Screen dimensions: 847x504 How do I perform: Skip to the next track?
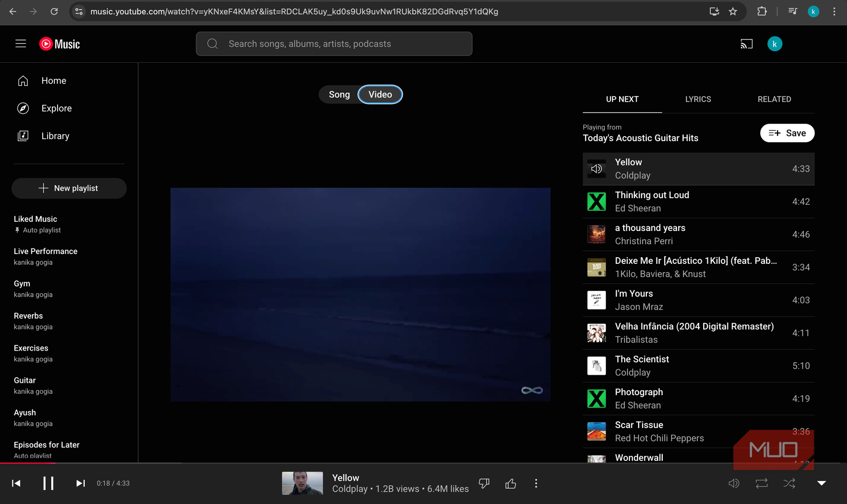(81, 483)
